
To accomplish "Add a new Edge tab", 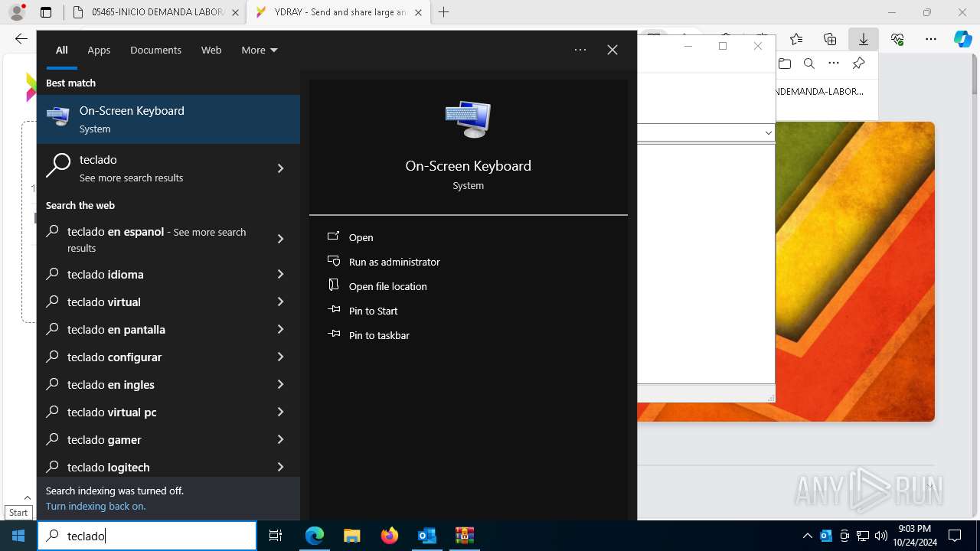I will (443, 12).
